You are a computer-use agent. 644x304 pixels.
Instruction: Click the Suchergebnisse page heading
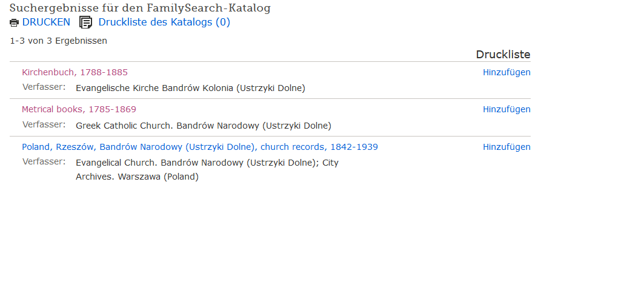point(140,8)
